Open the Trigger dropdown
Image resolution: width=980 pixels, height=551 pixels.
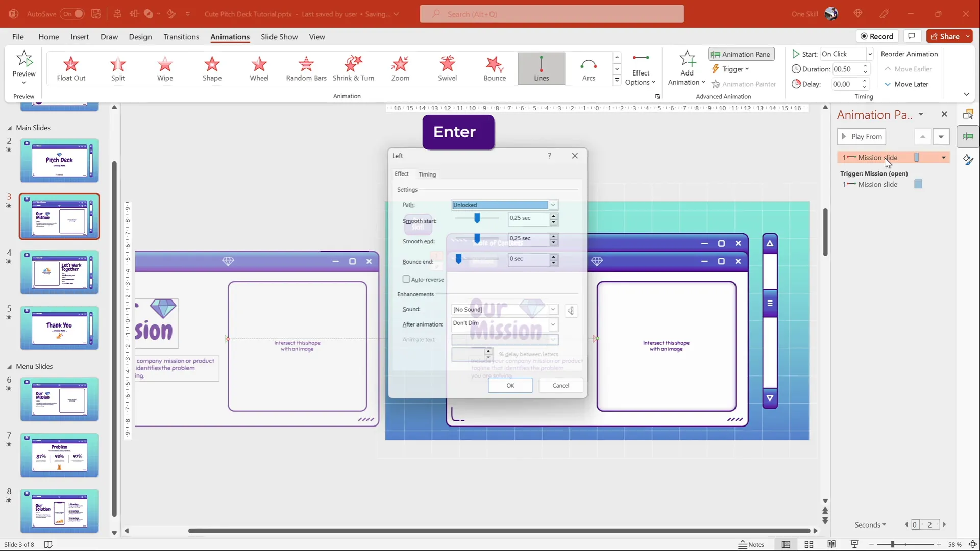click(730, 69)
